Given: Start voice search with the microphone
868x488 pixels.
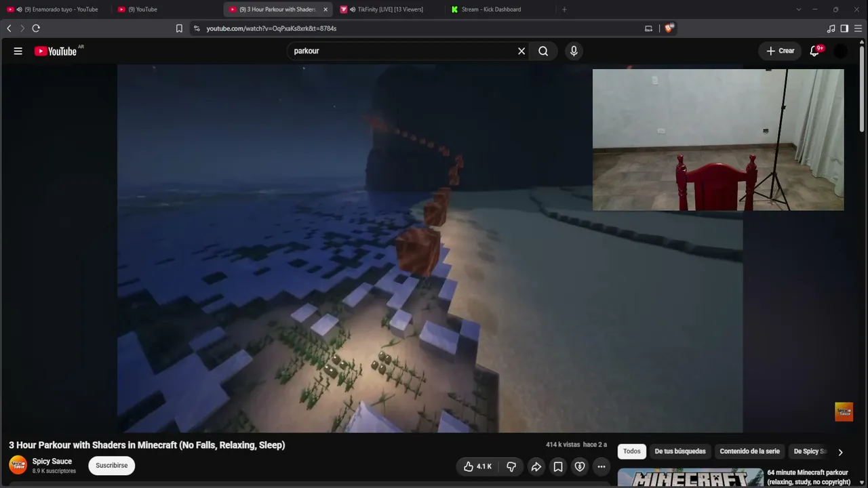Looking at the screenshot, I should pos(574,51).
